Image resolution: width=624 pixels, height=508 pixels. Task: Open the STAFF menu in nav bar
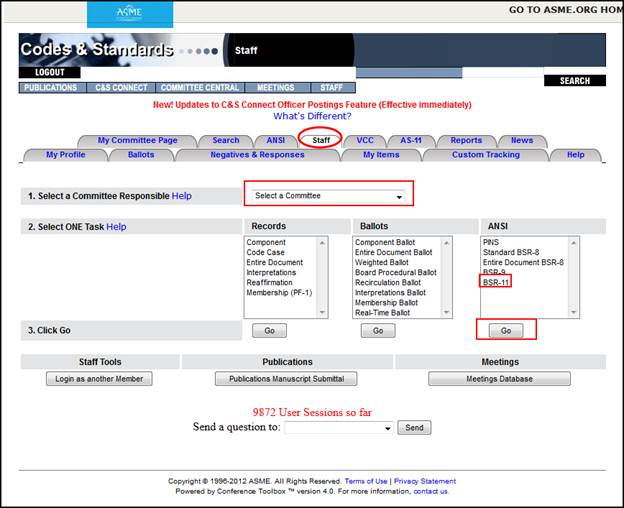(x=333, y=88)
